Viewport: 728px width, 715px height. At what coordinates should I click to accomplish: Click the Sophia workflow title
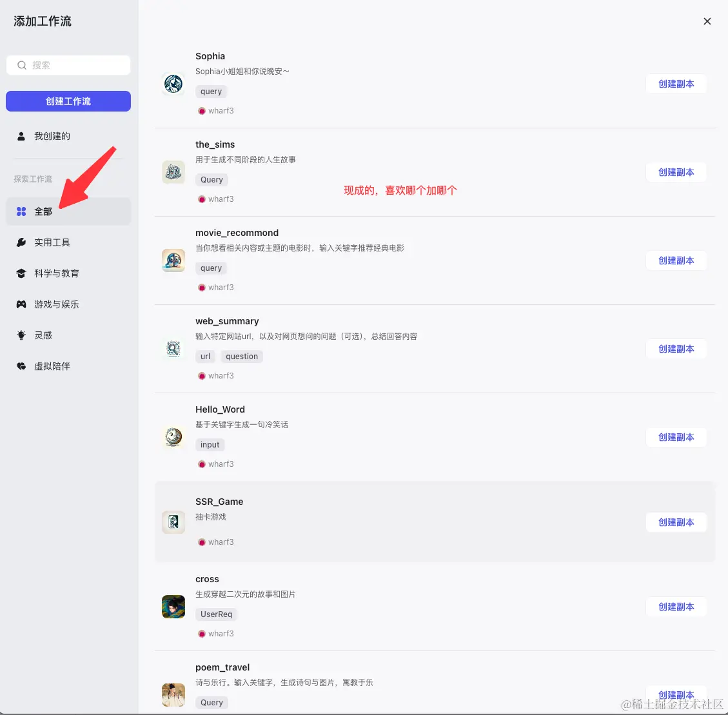click(x=210, y=56)
